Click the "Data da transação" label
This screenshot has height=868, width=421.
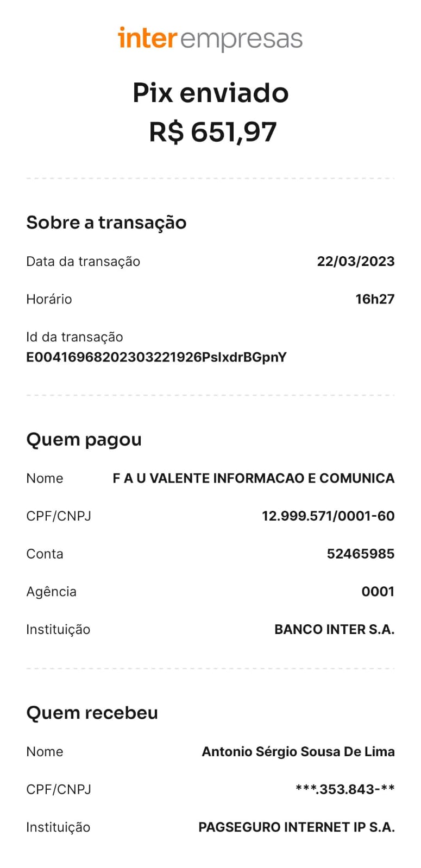click(x=83, y=262)
